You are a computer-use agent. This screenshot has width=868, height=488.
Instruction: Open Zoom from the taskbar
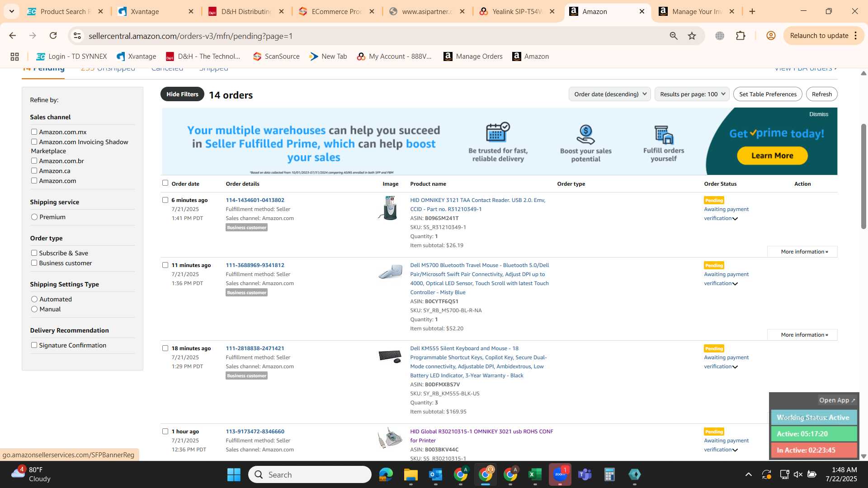(560, 474)
